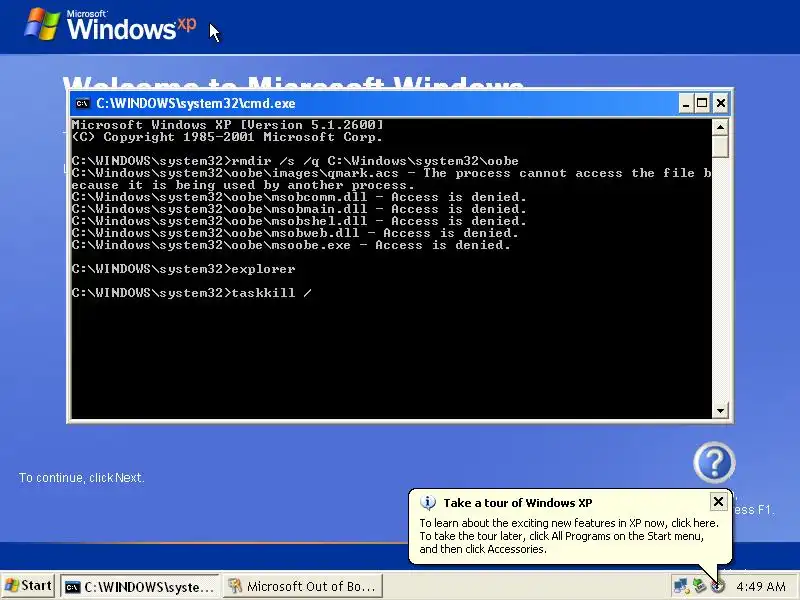Click the info icon in the tour balloon

428,503
